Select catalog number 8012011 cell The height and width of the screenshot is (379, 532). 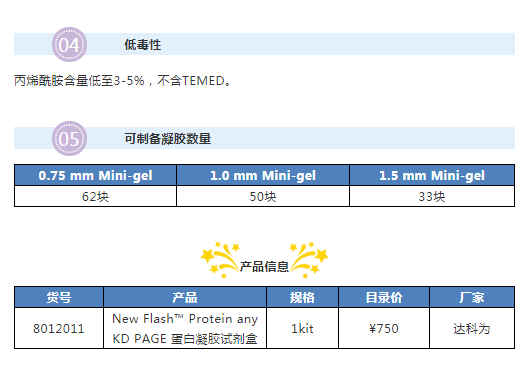click(59, 328)
